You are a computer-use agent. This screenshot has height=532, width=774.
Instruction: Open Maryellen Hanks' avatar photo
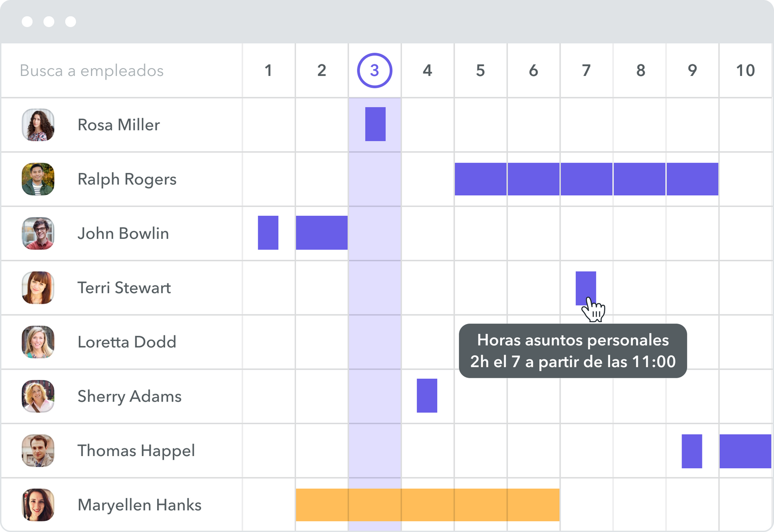[x=38, y=504]
